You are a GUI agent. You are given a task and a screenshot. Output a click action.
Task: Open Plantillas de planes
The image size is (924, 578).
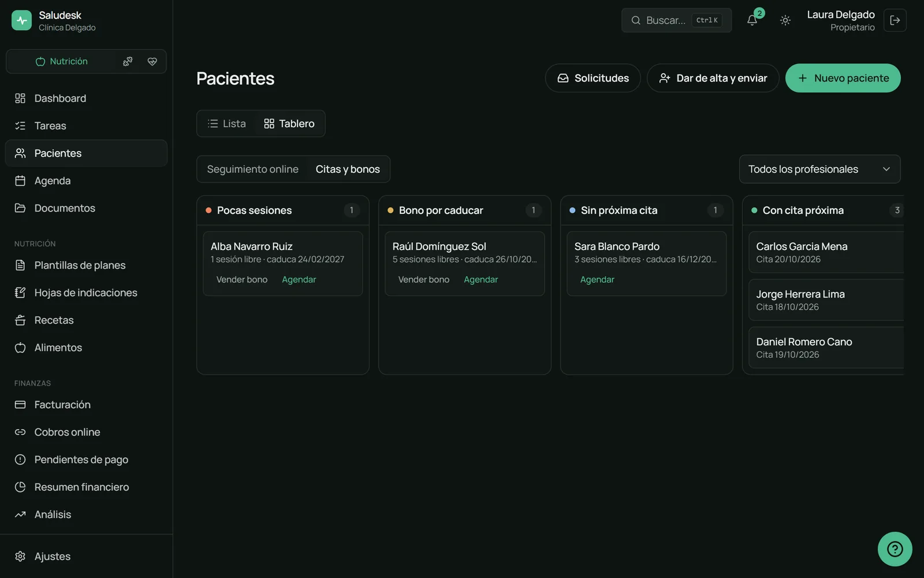point(86,265)
